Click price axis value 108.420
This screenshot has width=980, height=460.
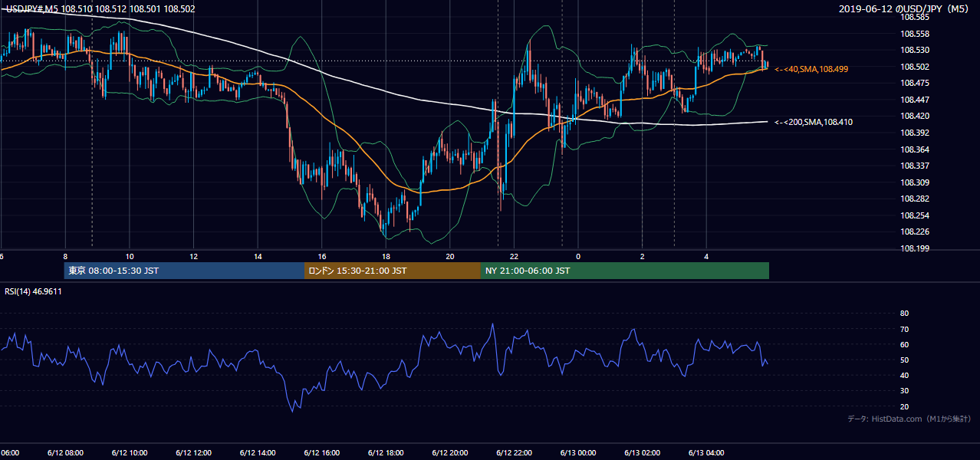915,116
